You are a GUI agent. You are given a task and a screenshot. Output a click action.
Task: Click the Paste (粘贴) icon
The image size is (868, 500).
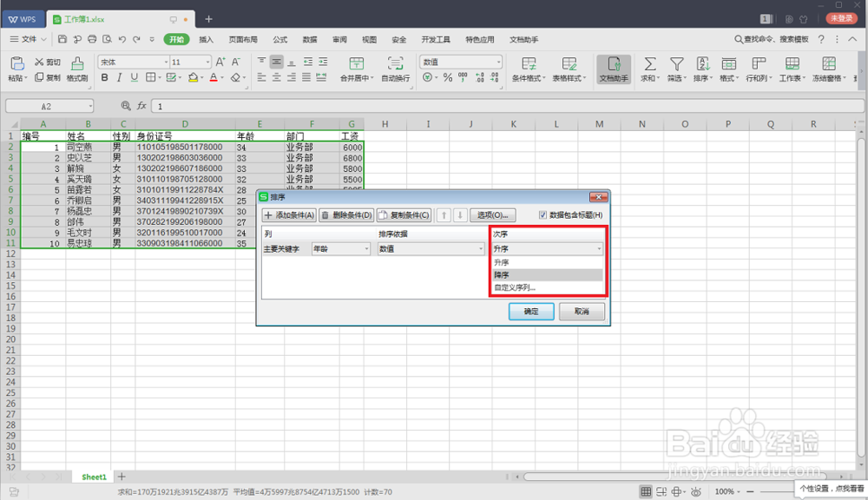pos(16,63)
